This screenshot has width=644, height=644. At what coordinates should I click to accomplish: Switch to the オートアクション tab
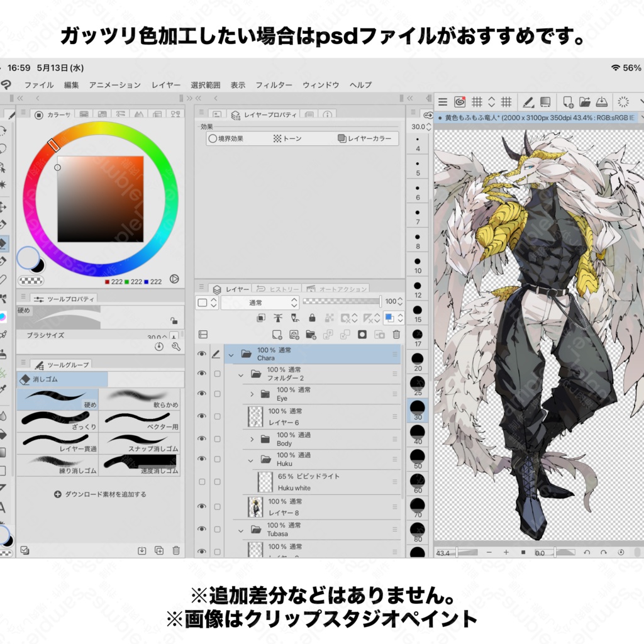(336, 289)
